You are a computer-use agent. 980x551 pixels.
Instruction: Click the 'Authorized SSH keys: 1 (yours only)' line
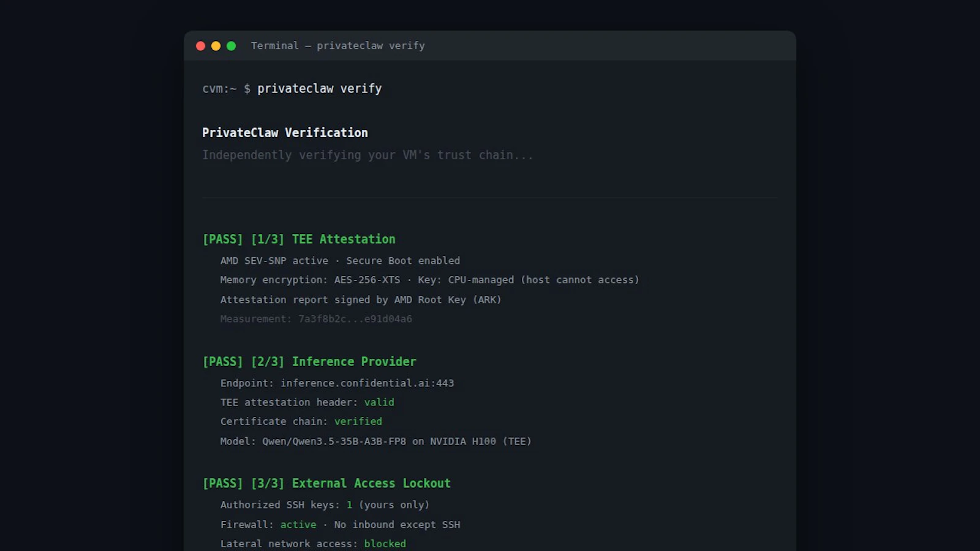click(325, 505)
